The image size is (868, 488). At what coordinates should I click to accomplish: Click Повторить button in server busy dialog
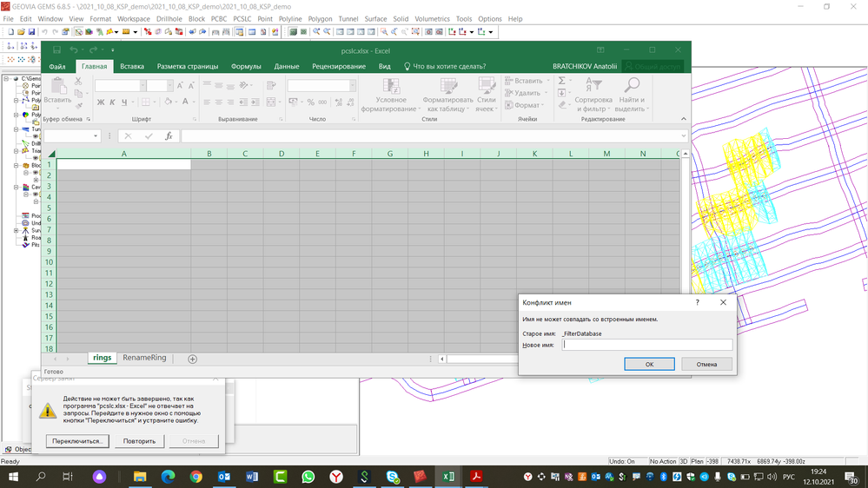pos(140,441)
